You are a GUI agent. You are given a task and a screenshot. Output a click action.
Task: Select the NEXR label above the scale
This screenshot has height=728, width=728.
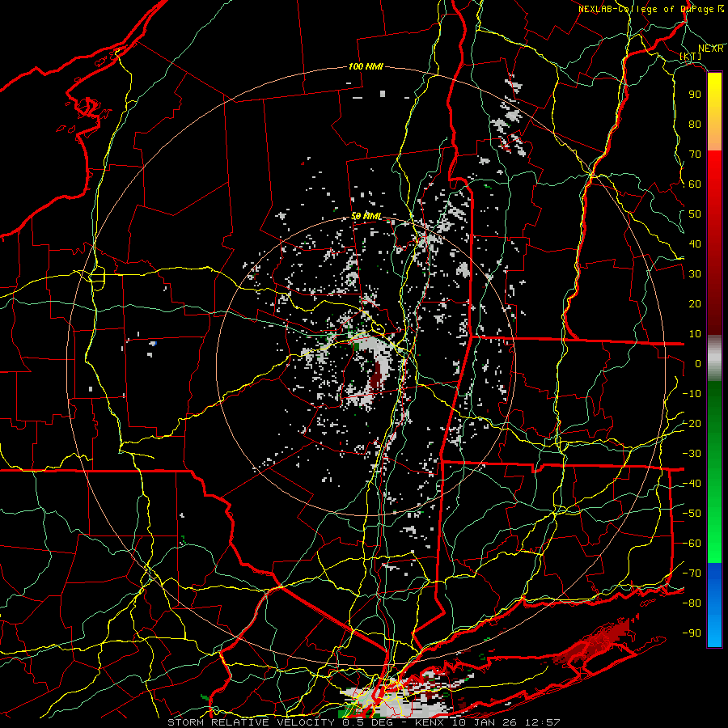click(x=710, y=49)
